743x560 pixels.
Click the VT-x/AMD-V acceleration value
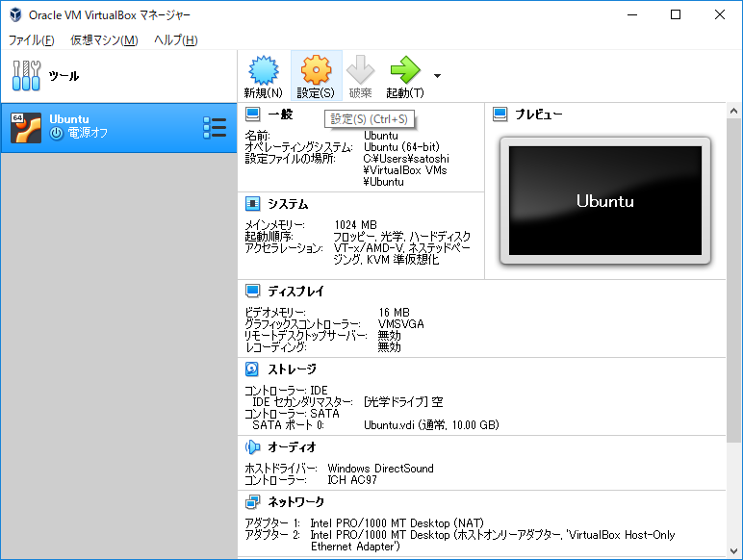pos(402,254)
